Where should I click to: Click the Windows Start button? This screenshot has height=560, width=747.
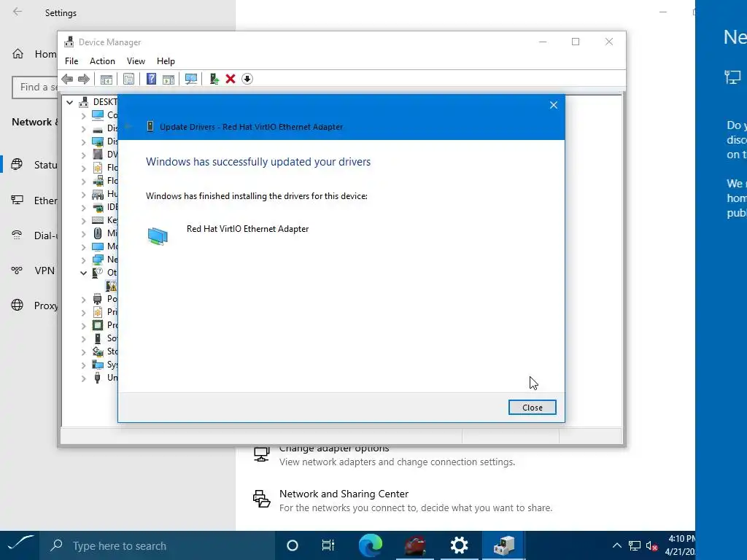(x=21, y=545)
